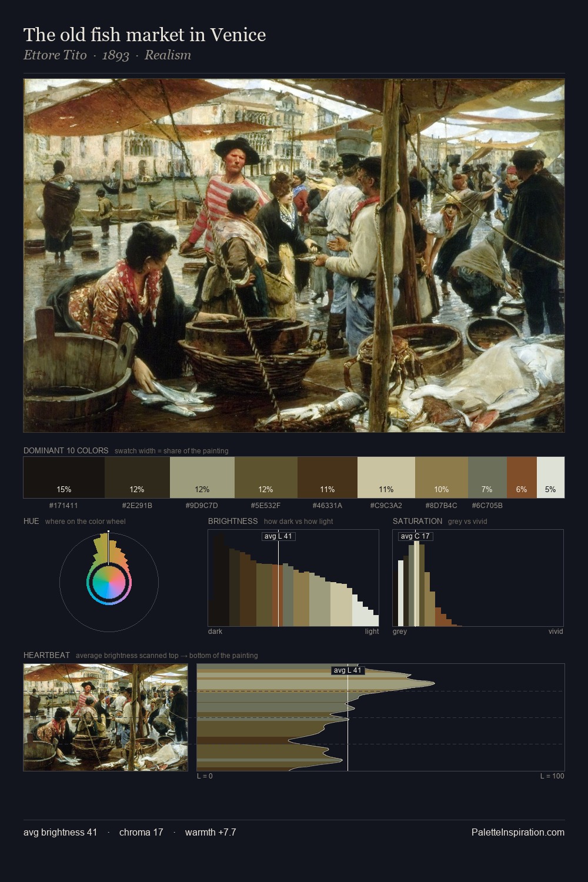Image resolution: width=588 pixels, height=882 pixels.
Task: Click the hex label #8D7B4C
Action: (442, 506)
